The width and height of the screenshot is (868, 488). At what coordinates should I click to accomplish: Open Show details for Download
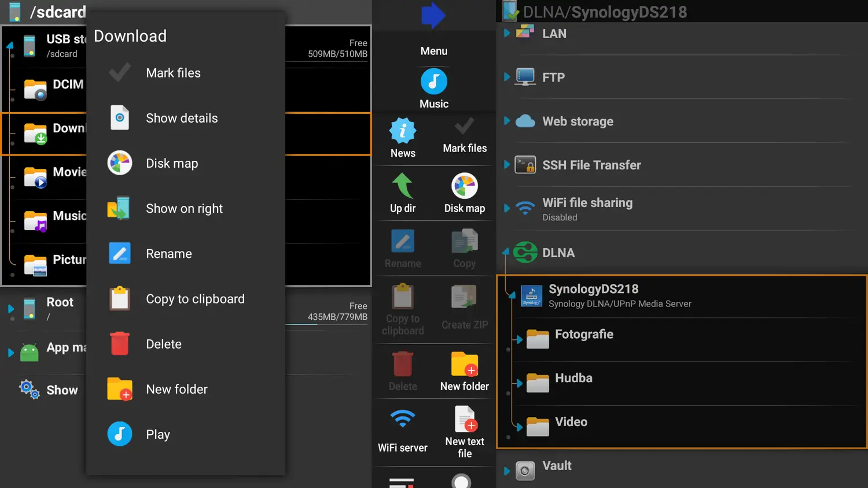point(182,118)
